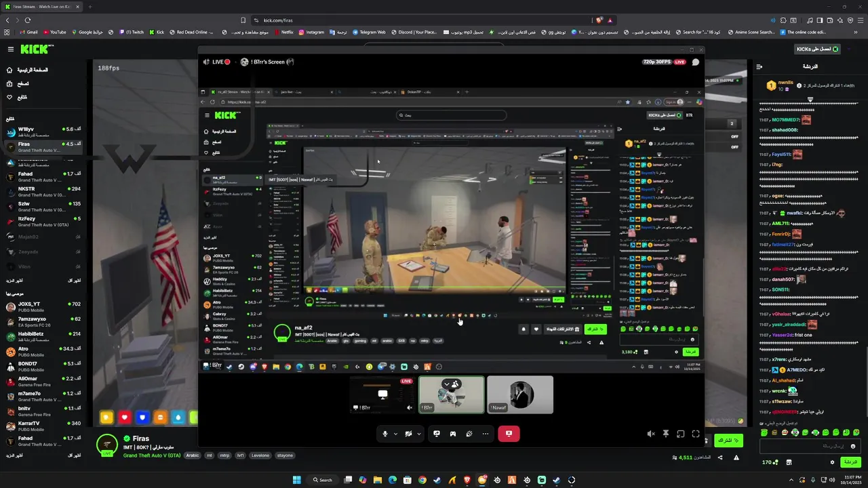868x488 pixels.
Task: Open File Explorer from taskbar
Action: click(x=378, y=480)
